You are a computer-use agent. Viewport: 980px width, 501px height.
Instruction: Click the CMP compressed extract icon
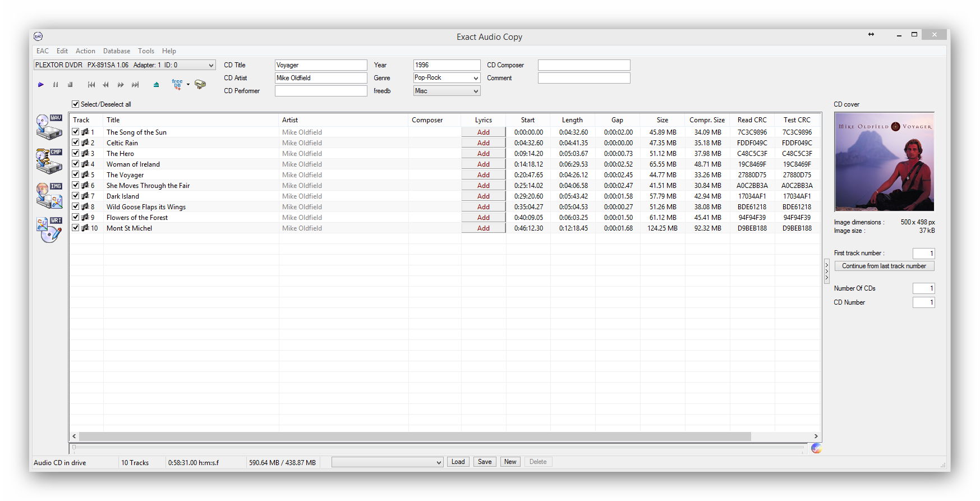point(49,161)
